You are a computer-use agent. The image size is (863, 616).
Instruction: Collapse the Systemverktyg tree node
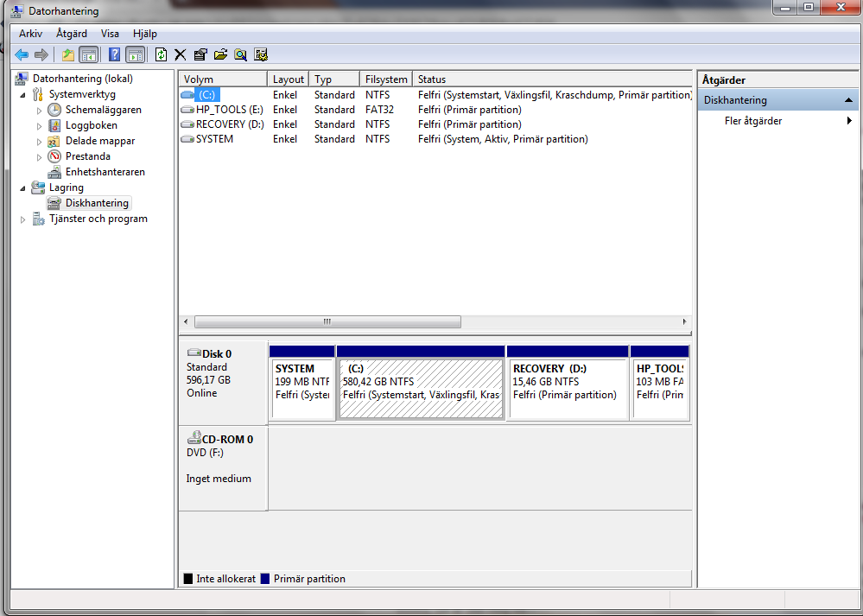pos(22,95)
